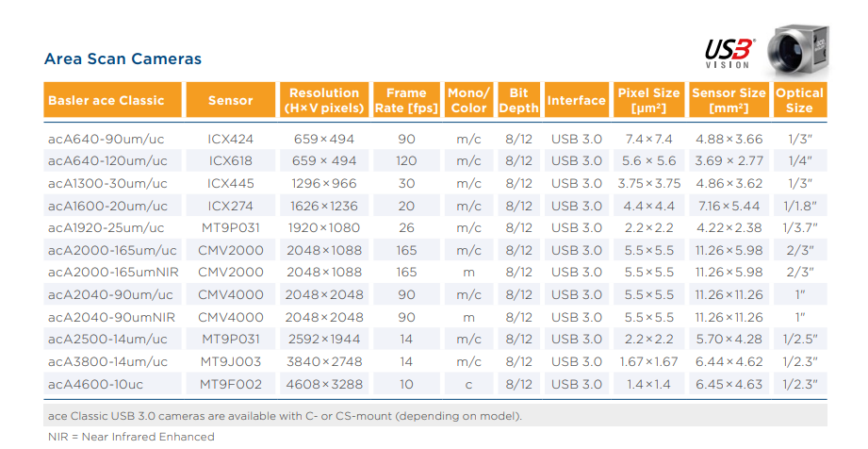
Task: Click sensor cell ICX274
Action: pos(230,206)
